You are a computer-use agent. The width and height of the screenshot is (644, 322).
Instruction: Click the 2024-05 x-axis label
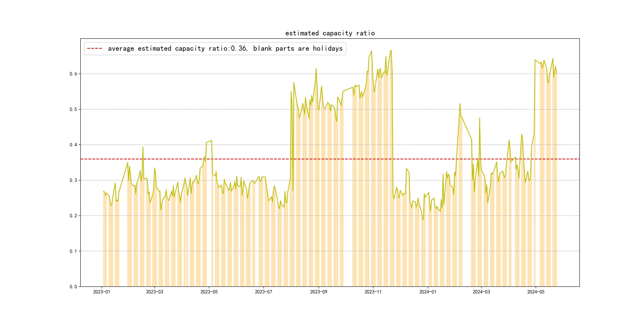pos(536,292)
